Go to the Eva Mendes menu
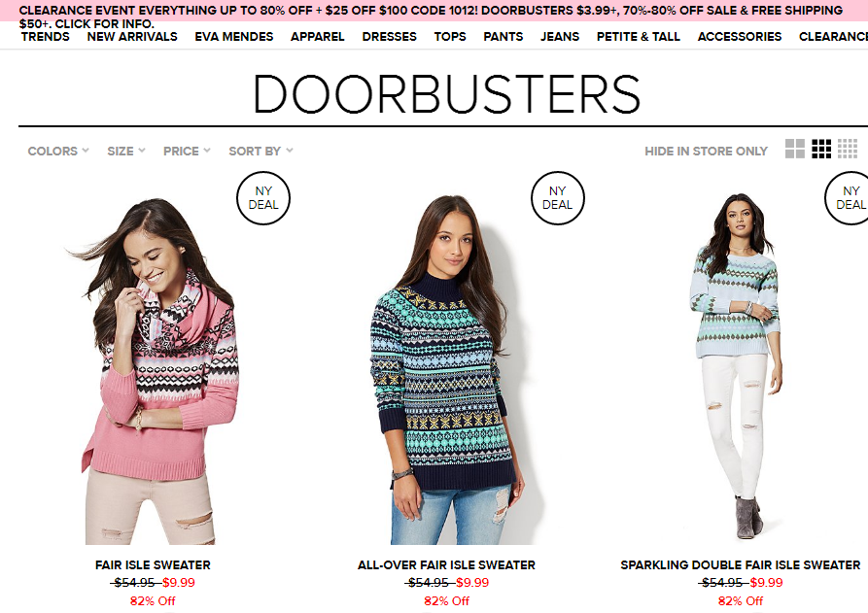Image resolution: width=868 pixels, height=613 pixels. pos(233,37)
